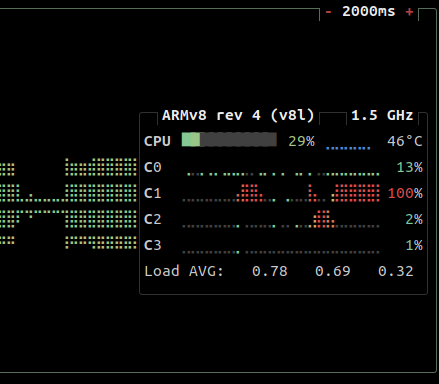Click the 100% C1 usage value

pyautogui.click(x=405, y=193)
